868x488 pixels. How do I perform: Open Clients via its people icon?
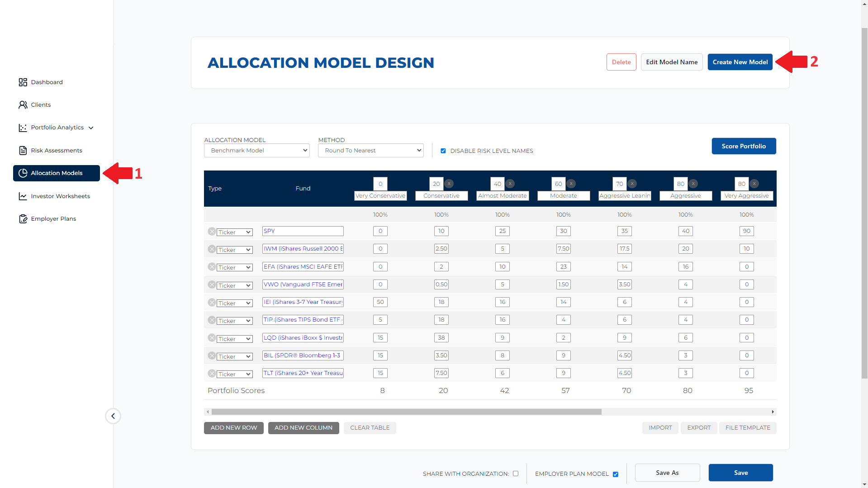tap(23, 105)
